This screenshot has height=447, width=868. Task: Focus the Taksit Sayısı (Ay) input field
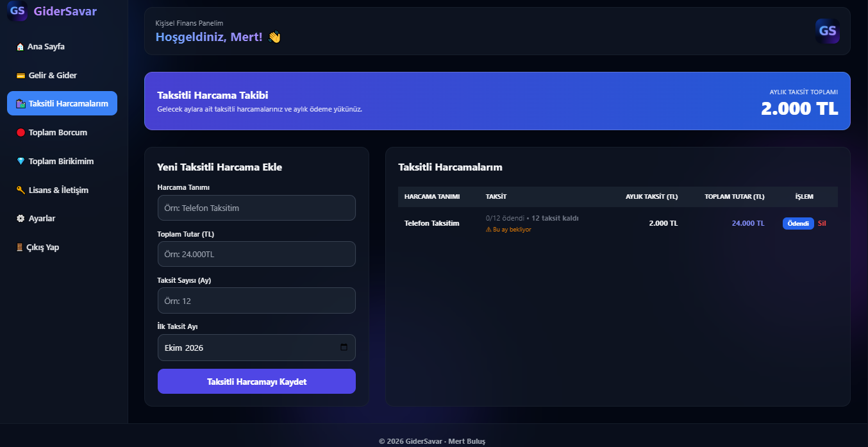click(x=256, y=301)
